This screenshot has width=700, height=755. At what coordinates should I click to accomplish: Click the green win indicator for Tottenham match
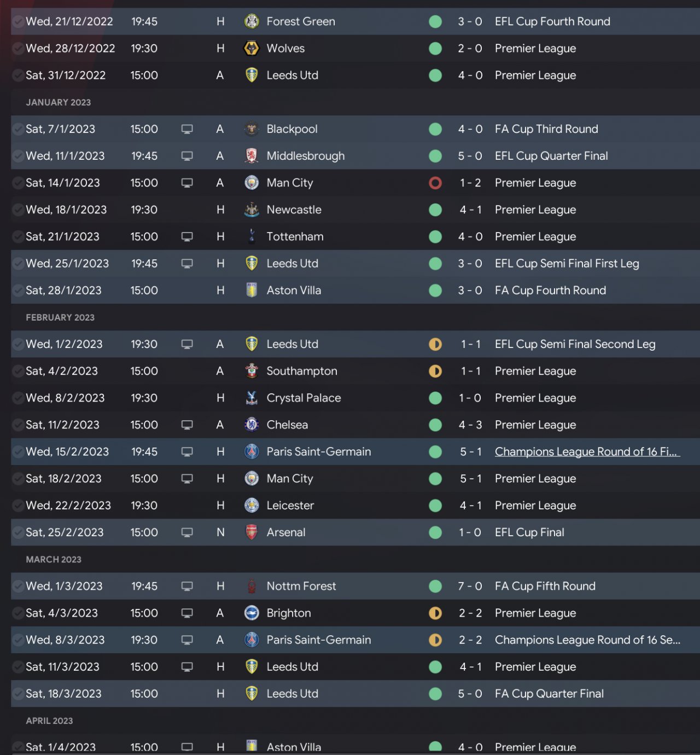(435, 236)
